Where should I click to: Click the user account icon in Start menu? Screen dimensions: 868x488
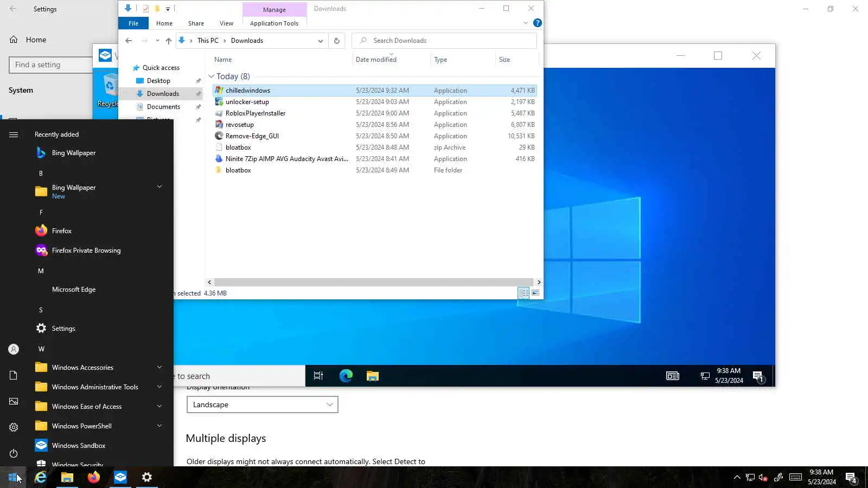tap(14, 349)
